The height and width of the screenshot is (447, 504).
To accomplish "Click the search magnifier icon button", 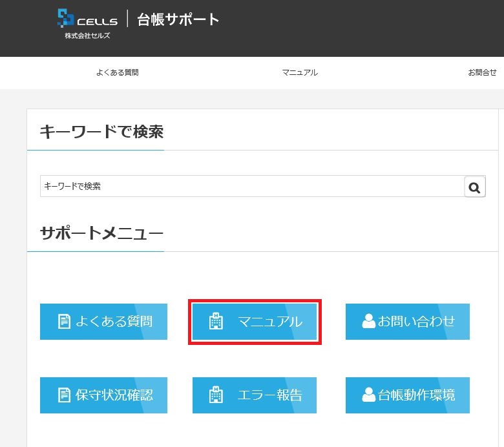I will 475,187.
